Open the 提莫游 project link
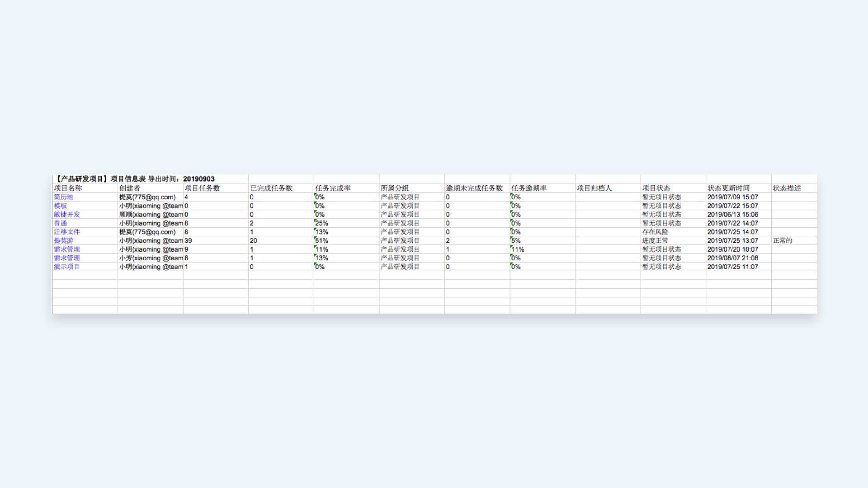 pyautogui.click(x=63, y=241)
